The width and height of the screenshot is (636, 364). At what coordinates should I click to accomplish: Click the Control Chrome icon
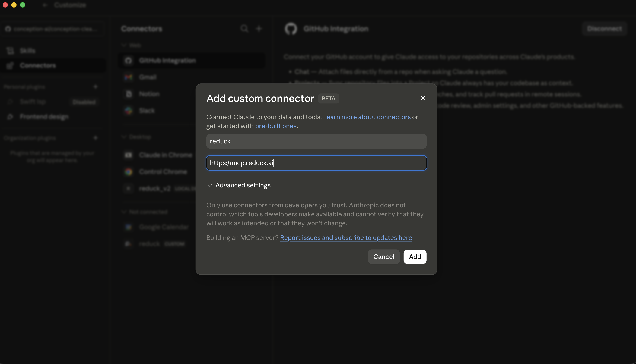click(x=128, y=172)
